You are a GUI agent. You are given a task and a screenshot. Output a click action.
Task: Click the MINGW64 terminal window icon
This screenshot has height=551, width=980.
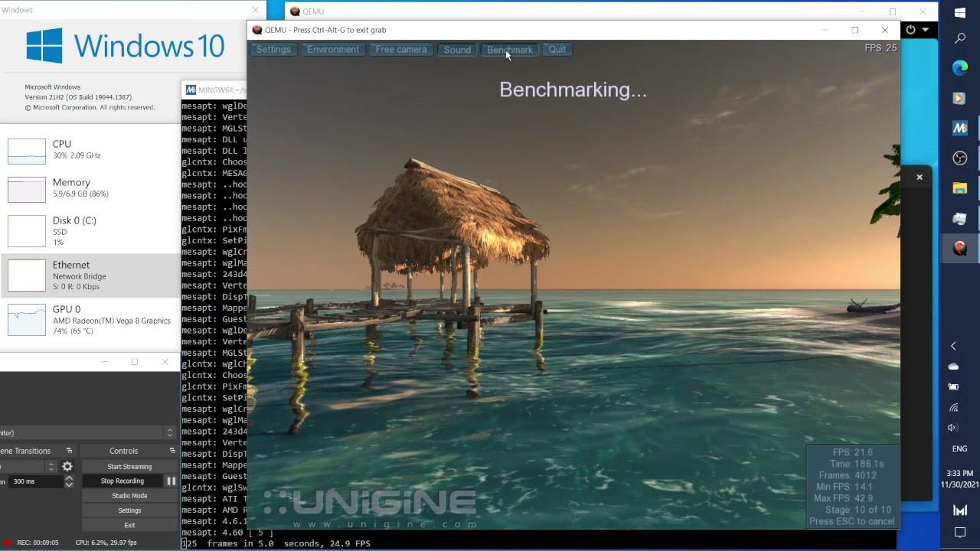click(x=191, y=90)
